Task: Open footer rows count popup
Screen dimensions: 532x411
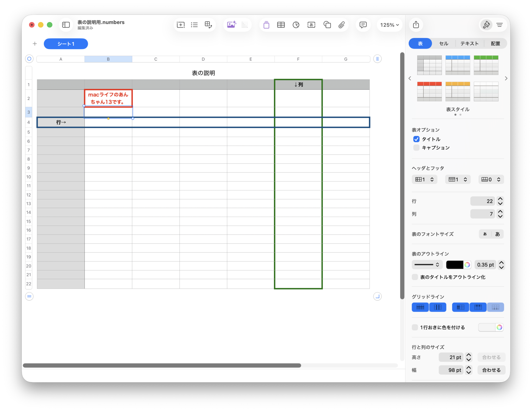Action: coord(491,179)
